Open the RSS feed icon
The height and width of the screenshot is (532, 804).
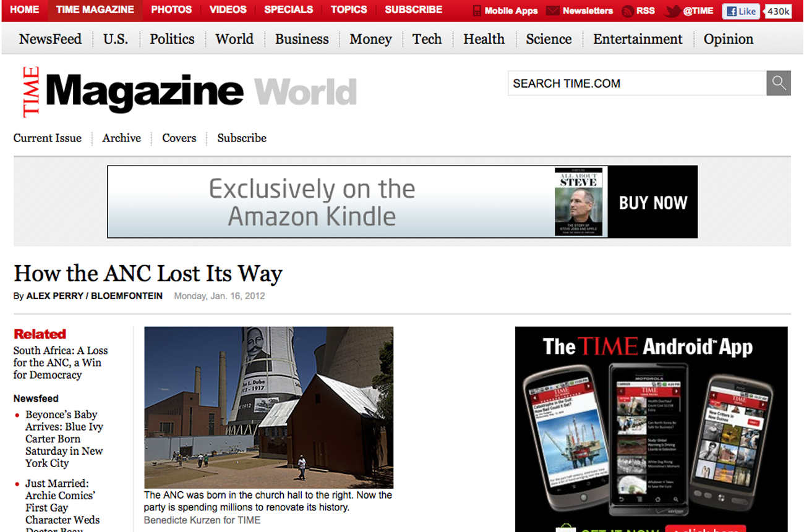coord(627,11)
